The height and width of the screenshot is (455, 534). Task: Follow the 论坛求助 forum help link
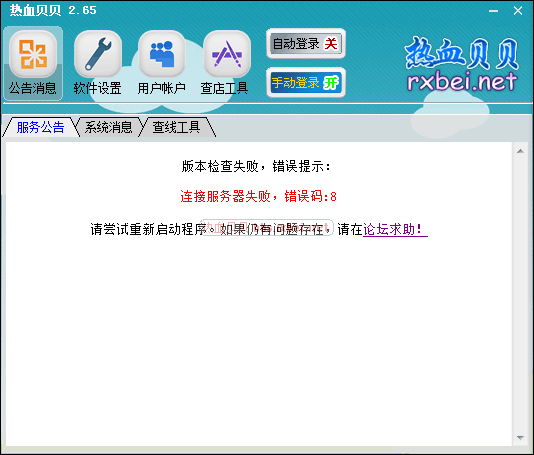tap(395, 229)
